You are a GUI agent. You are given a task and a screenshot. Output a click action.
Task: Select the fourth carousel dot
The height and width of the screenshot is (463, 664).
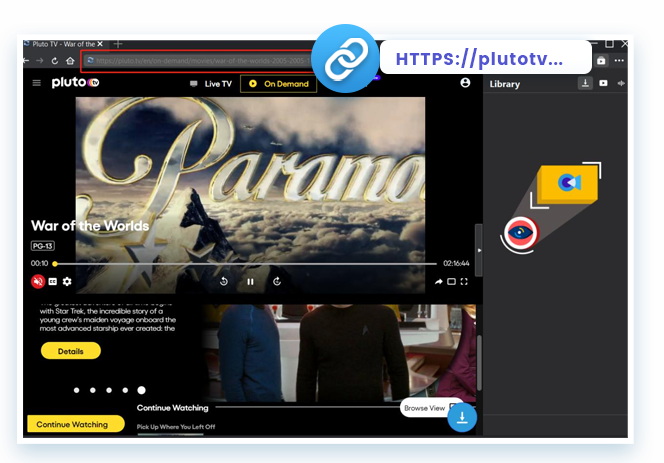[125, 390]
